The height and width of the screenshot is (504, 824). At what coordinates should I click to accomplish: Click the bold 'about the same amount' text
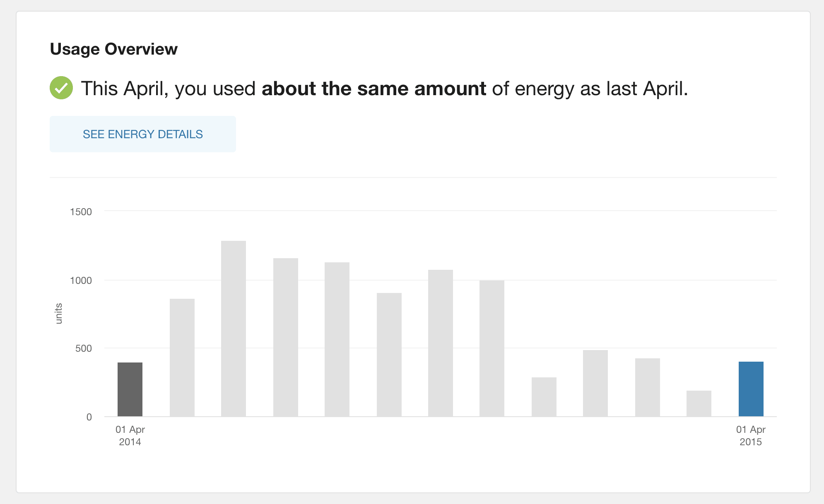374,88
